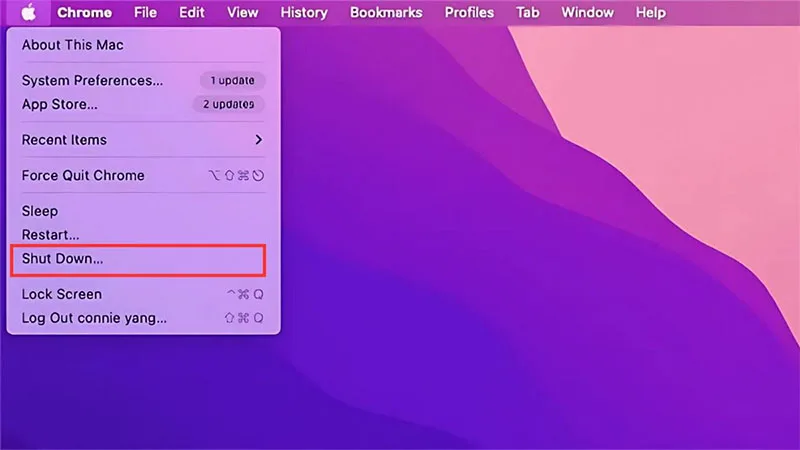Screen dimensions: 800x450
Task: Choose Force Quit Chrome
Action: pos(143,176)
